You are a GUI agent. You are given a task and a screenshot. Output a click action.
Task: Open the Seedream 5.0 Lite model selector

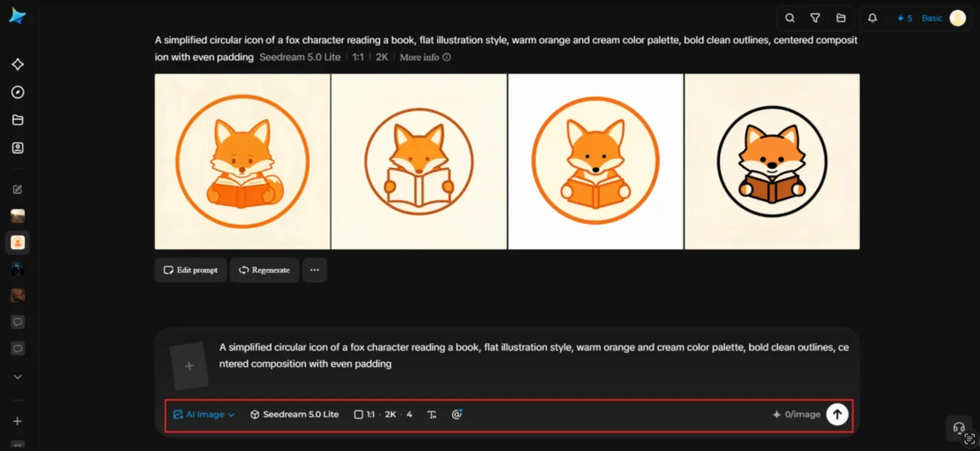tap(295, 414)
